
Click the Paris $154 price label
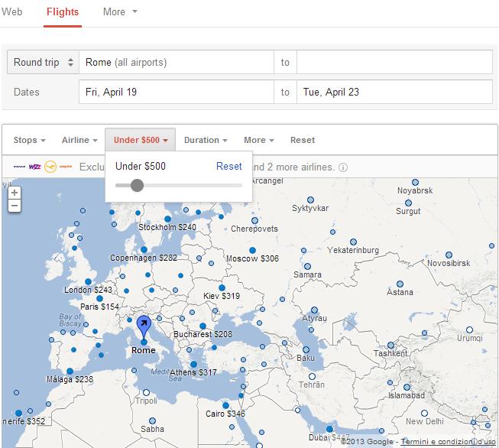pos(99,307)
